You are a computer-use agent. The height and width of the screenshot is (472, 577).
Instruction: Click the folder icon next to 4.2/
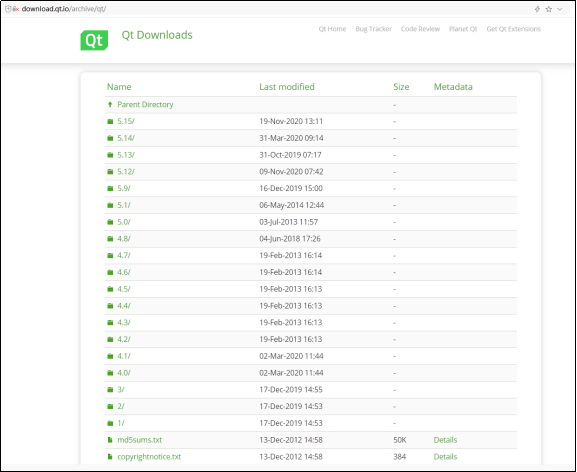[110, 339]
